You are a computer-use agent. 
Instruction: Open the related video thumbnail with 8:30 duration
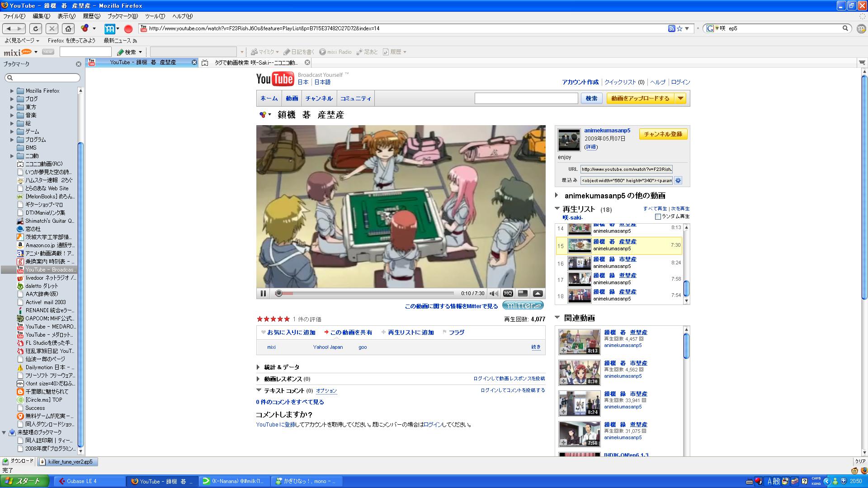[579, 372]
